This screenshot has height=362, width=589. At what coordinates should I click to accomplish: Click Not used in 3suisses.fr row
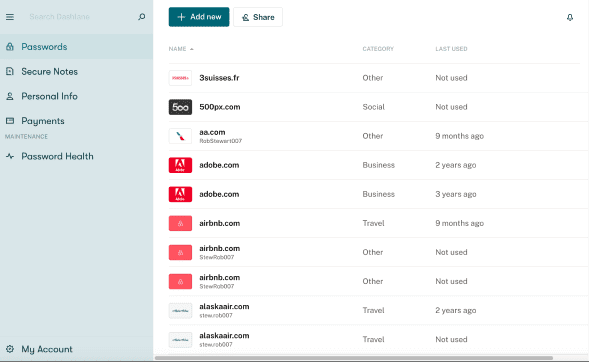click(451, 78)
